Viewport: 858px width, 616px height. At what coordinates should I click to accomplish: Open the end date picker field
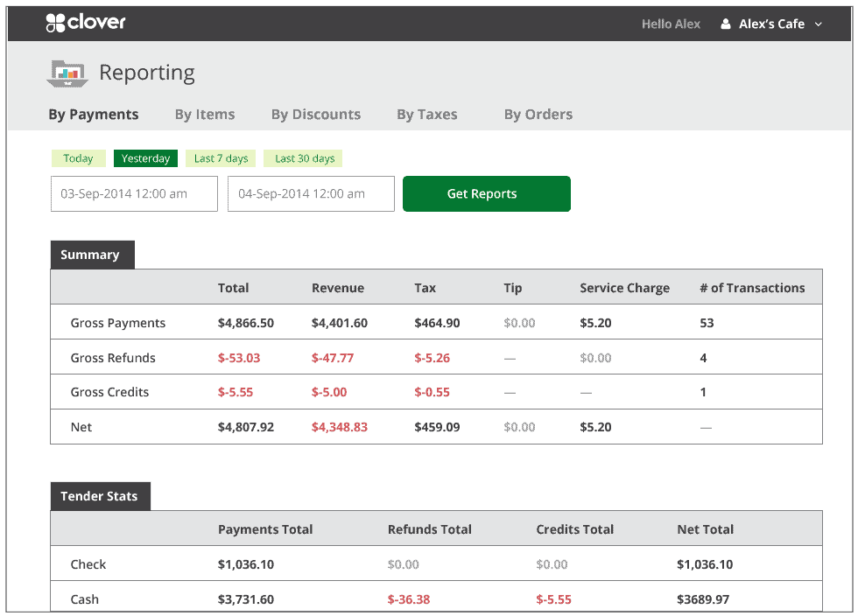click(x=310, y=193)
